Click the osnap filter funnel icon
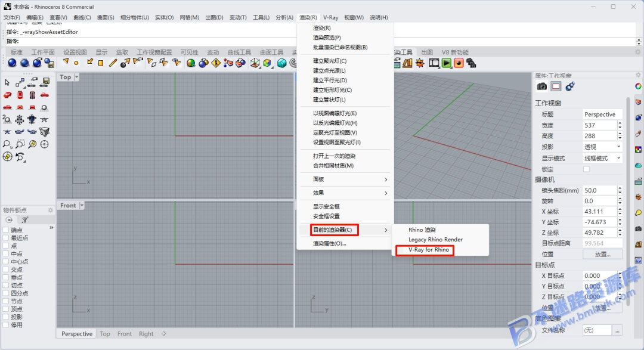 point(24,220)
